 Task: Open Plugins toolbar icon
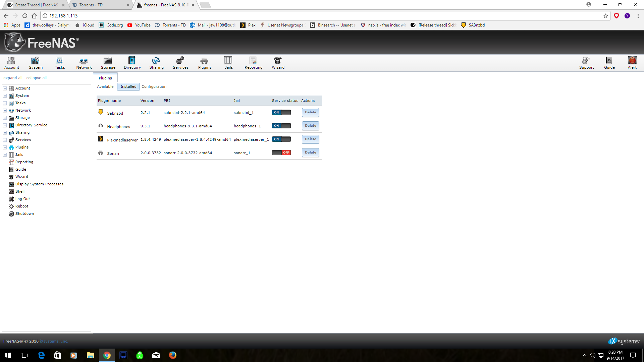pyautogui.click(x=205, y=63)
